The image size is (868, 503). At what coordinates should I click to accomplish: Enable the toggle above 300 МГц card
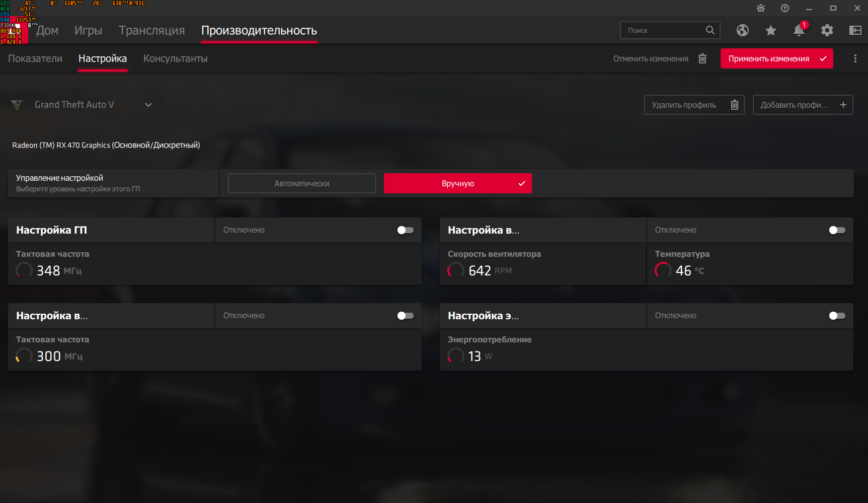(406, 316)
